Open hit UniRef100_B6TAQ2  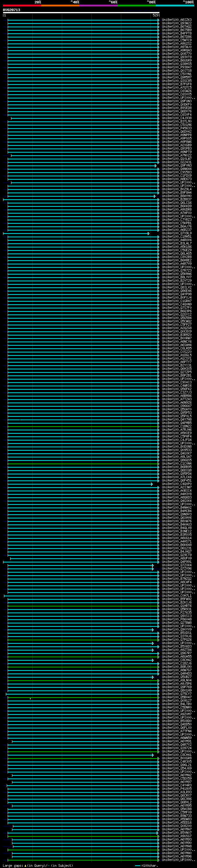pyautogui.click(x=176, y=27)
